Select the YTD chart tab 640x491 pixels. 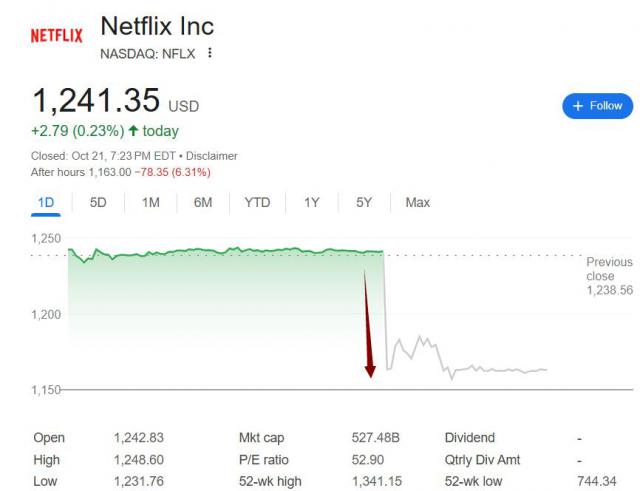257,203
